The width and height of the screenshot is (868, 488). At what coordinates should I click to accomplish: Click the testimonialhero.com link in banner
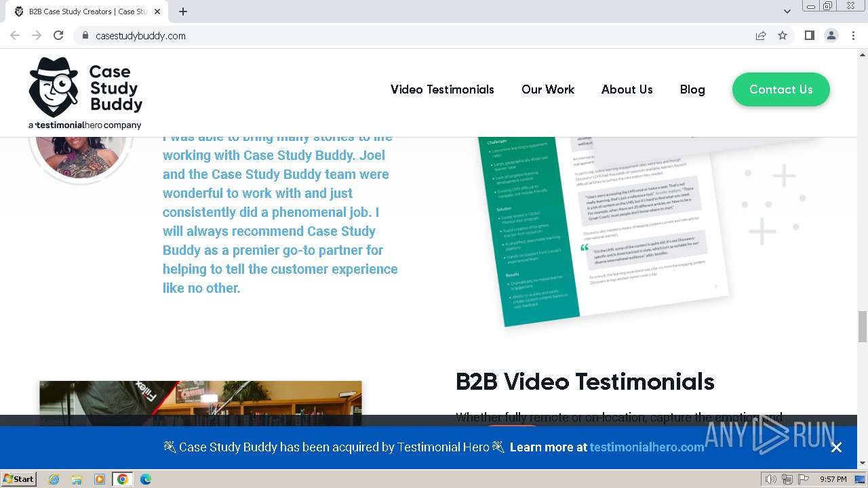click(647, 447)
